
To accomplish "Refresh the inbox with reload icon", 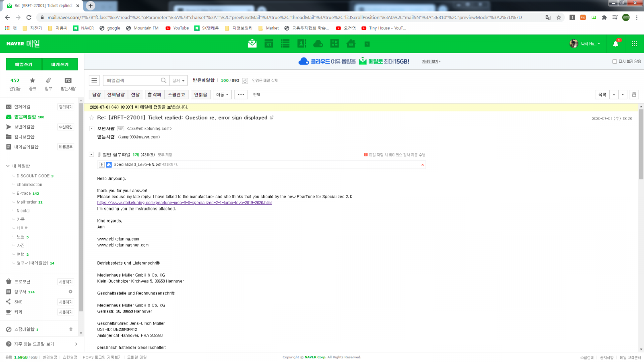I will pos(245,81).
